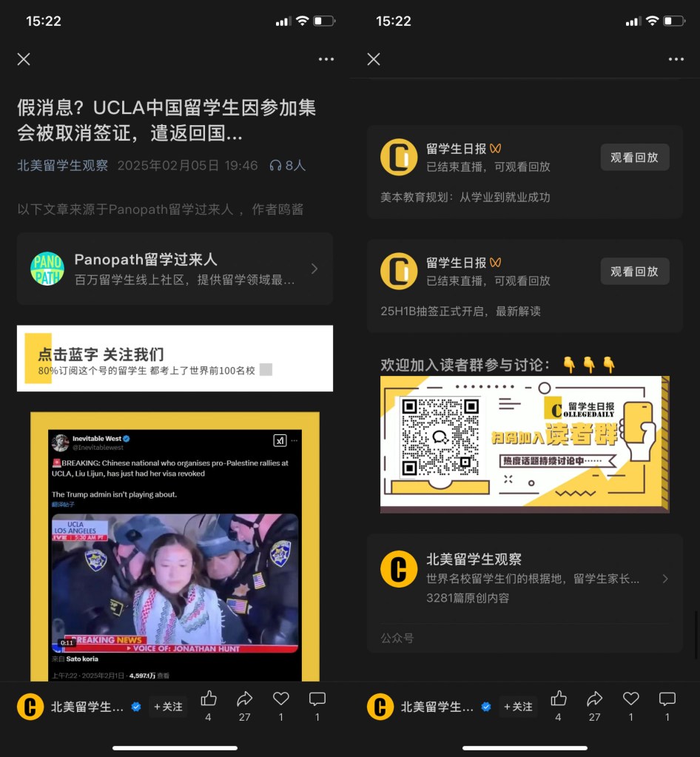Tap the 留学生日报 avatar in the 美本教育规划 card
This screenshot has width=700, height=757.
point(399,158)
